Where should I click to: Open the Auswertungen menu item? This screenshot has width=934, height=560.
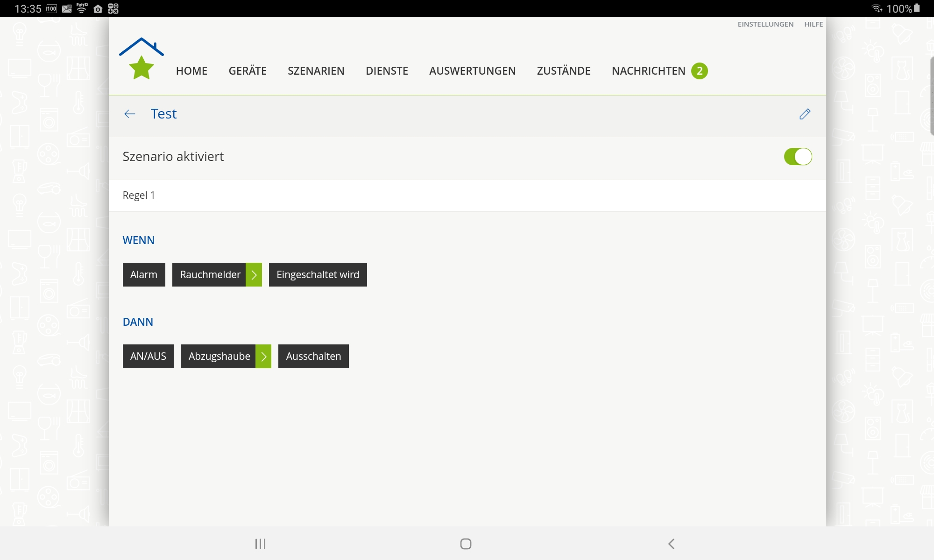point(472,71)
